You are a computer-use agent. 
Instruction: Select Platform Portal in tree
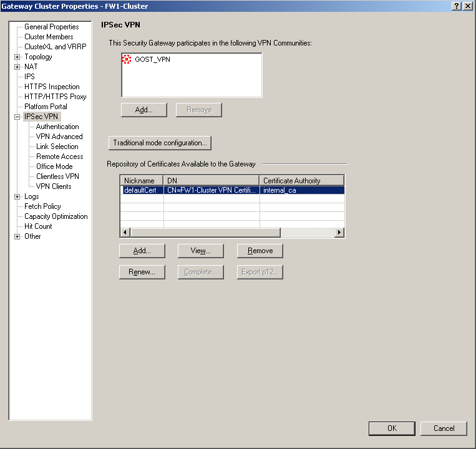tap(46, 107)
